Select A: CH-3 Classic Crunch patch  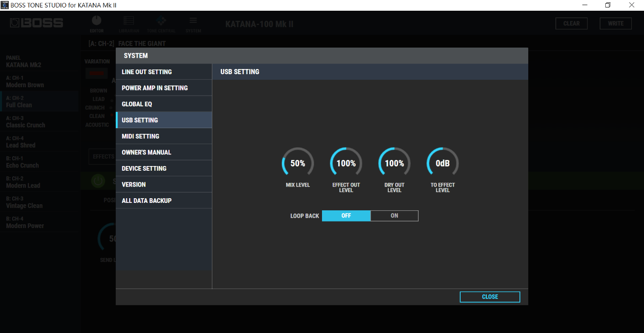click(x=40, y=122)
